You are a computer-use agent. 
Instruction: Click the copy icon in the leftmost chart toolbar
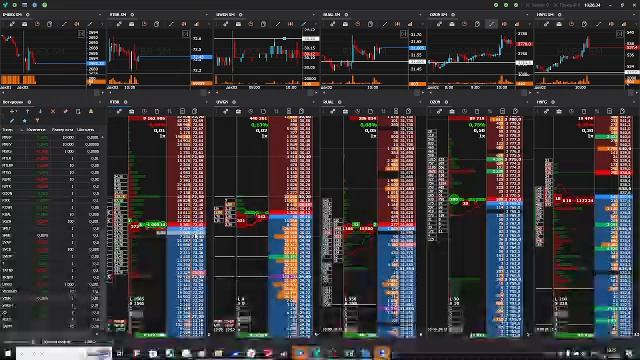point(49,24)
